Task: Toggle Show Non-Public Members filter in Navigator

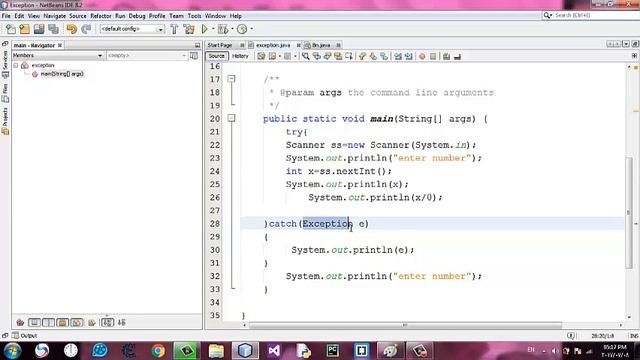Action: [x=62, y=322]
